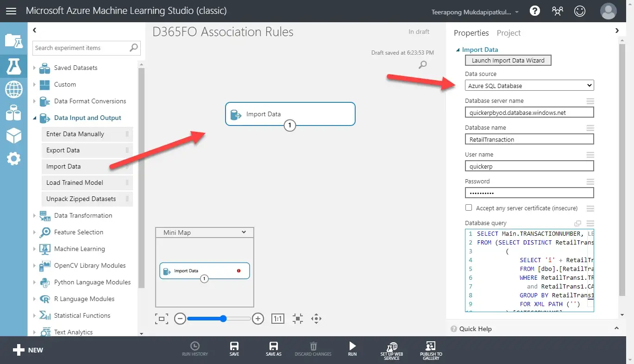Open the hamburger navigation menu
This screenshot has height=364, width=634.
coord(11,11)
